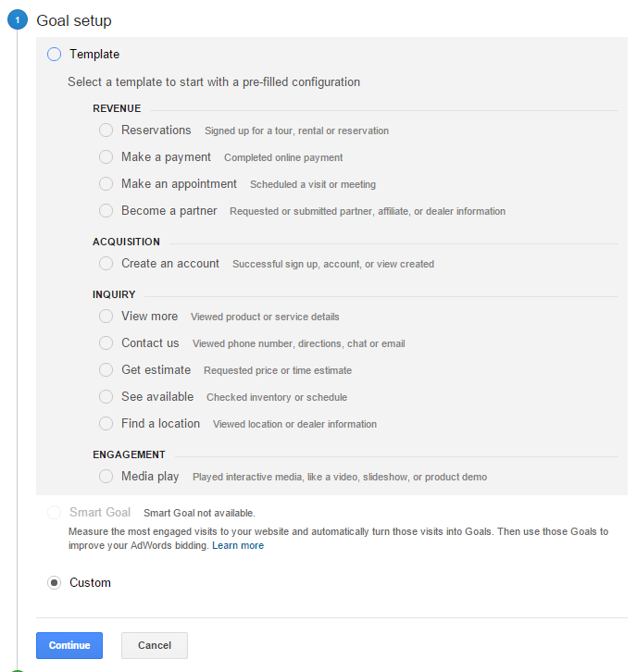Image resolution: width=637 pixels, height=672 pixels.
Task: Choose the See available option
Action: click(106, 396)
